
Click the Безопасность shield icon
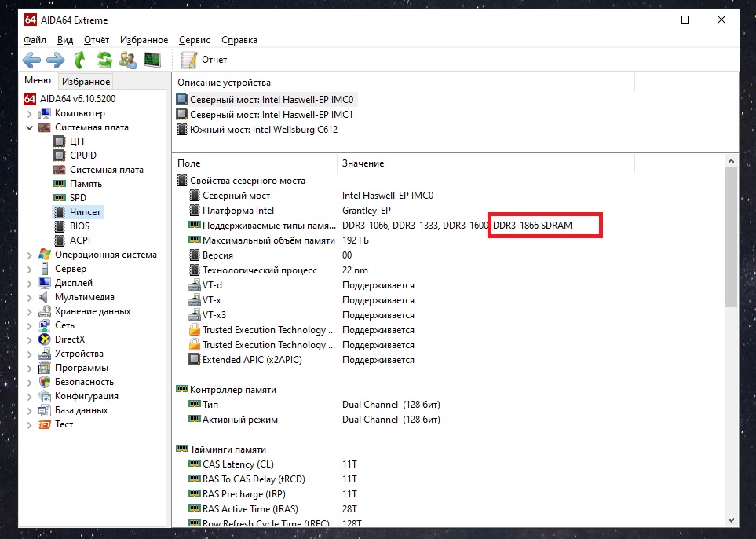click(x=45, y=382)
